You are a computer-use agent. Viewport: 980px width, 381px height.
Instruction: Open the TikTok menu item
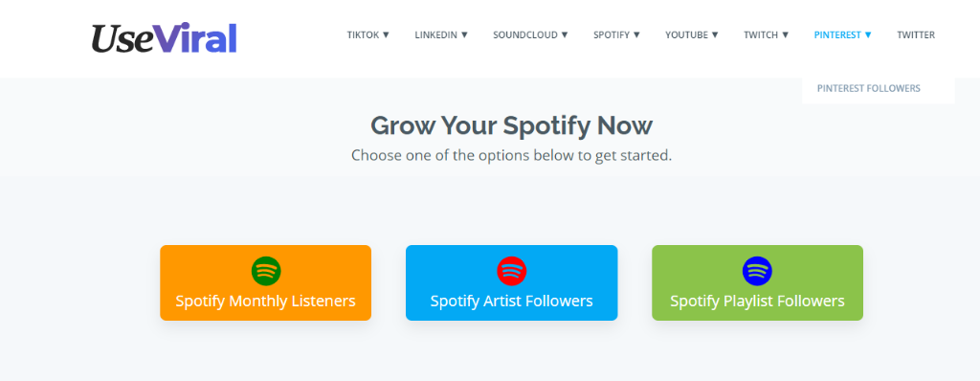pos(363,35)
